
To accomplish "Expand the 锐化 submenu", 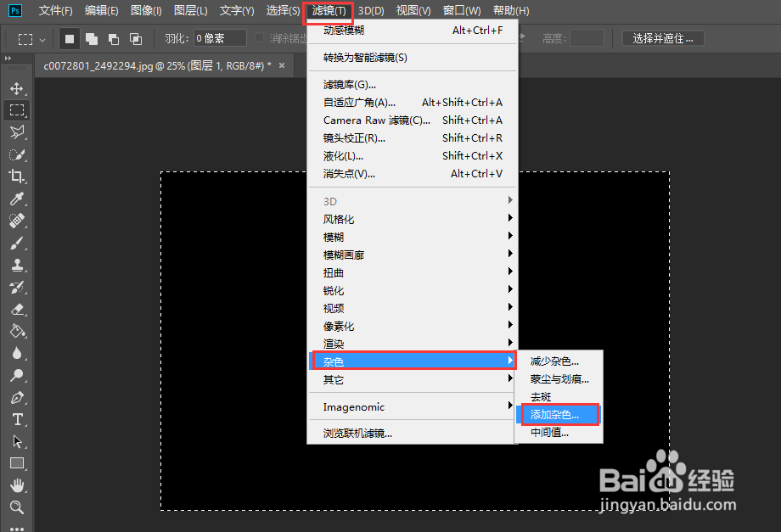I will click(x=413, y=291).
